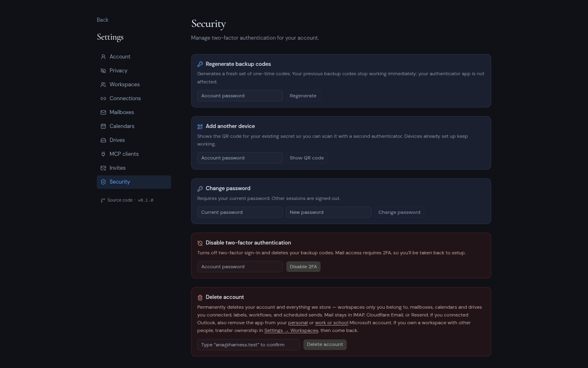Switch to the Connections settings page
The width and height of the screenshot is (588, 368).
point(134,99)
